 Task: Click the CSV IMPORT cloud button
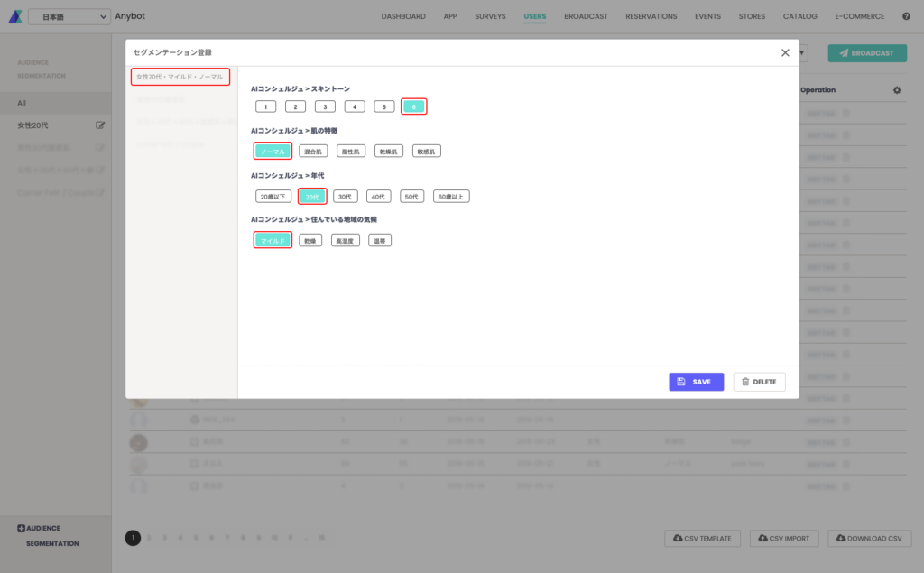pyautogui.click(x=784, y=538)
